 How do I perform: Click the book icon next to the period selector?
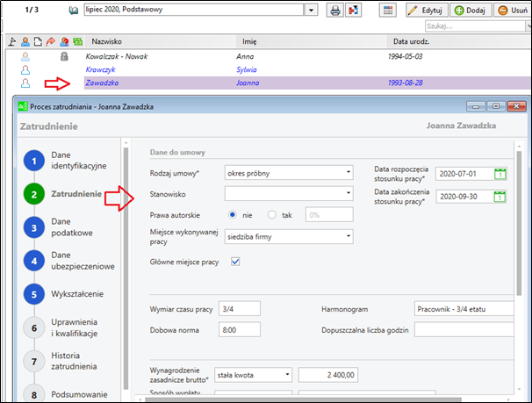(73, 11)
